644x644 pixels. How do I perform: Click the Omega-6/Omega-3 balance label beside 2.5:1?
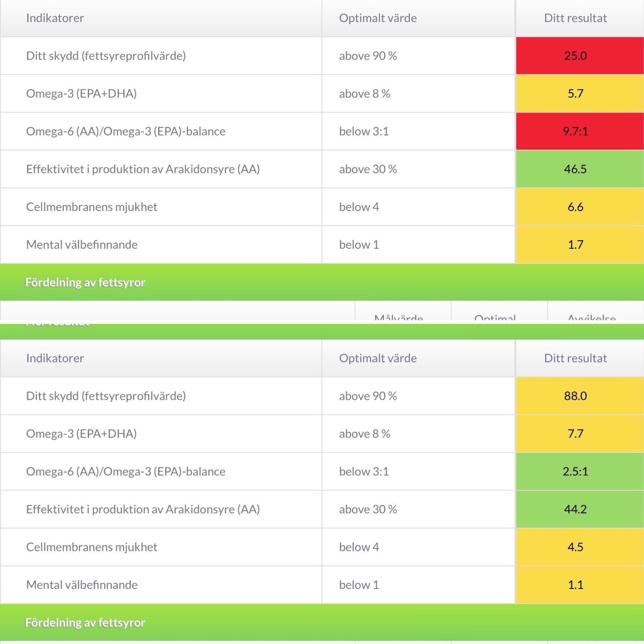126,472
